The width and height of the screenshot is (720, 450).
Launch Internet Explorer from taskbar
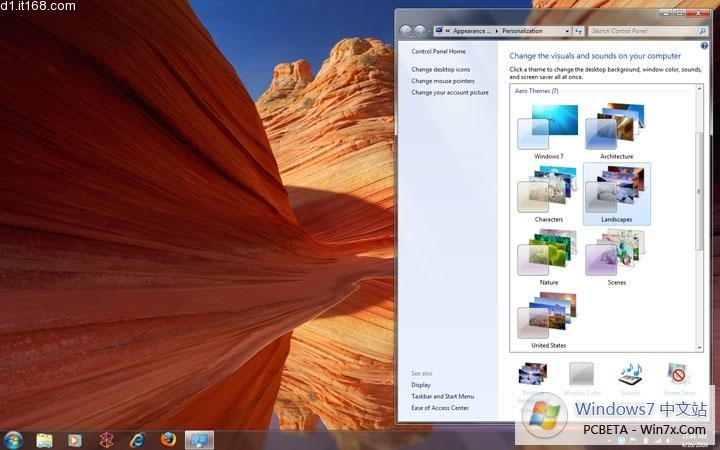pyautogui.click(x=137, y=440)
